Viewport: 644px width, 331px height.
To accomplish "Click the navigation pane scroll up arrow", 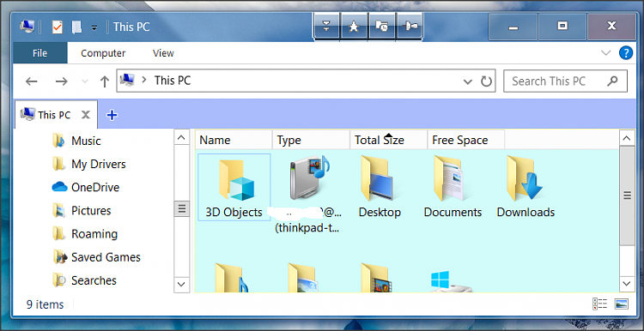I will point(181,137).
